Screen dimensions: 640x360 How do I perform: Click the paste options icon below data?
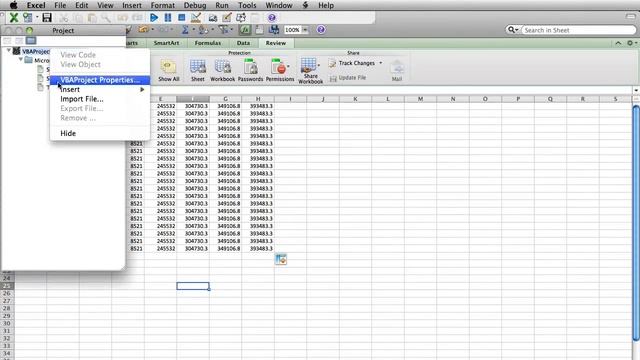[281, 259]
